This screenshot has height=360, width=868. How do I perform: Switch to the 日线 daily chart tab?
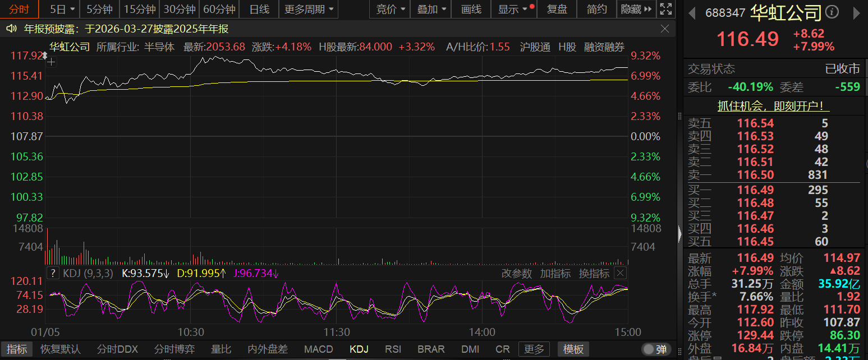(x=259, y=9)
